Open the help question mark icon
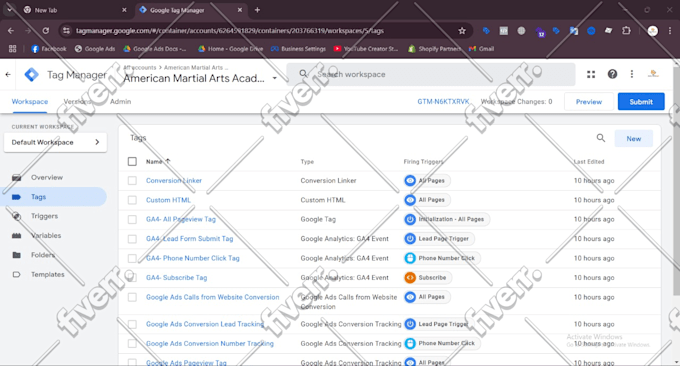The image size is (680, 366). pos(612,74)
